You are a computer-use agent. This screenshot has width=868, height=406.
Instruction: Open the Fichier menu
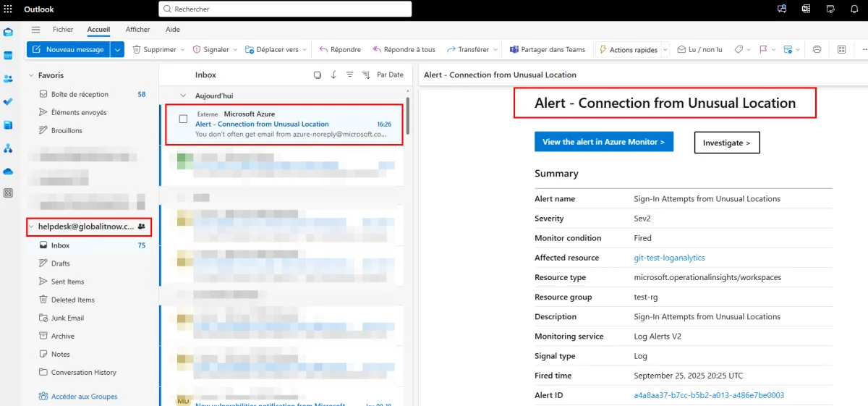[x=63, y=30]
